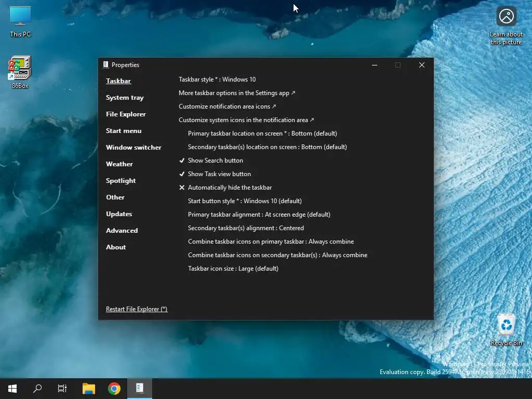Launch File Explorer from the taskbar
The image size is (532, 399).
point(89,389)
